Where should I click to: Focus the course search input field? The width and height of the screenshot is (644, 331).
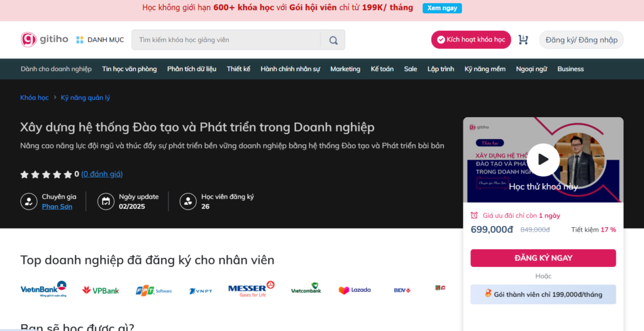(226, 40)
